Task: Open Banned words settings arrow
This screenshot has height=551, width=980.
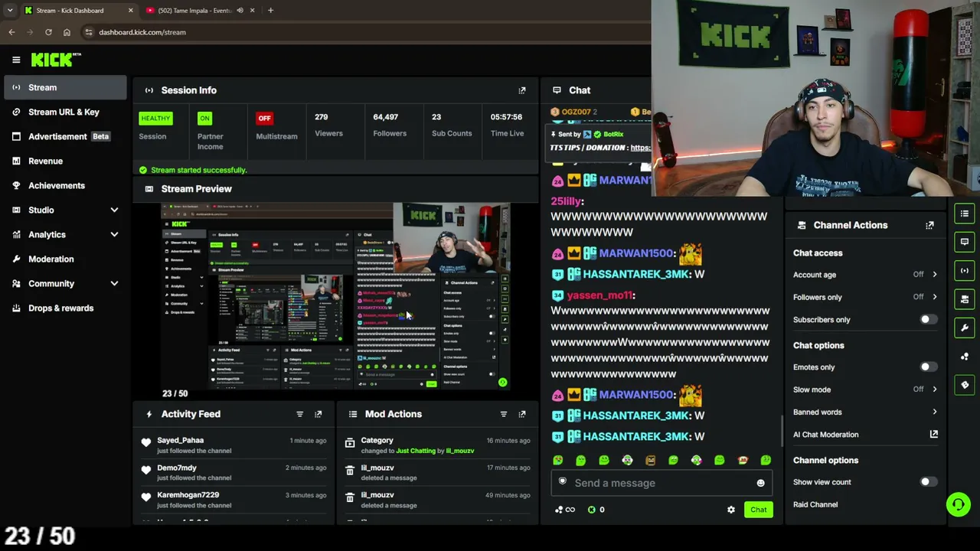Action: tap(934, 412)
